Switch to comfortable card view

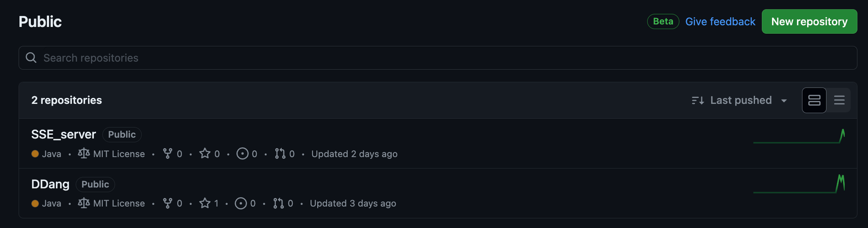(x=814, y=100)
